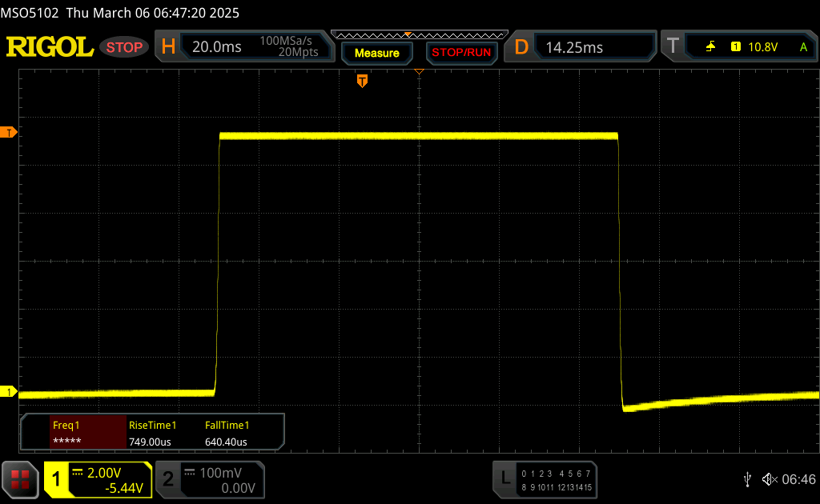820x504 pixels.
Task: Open trigger T settings panel
Action: coord(739,47)
